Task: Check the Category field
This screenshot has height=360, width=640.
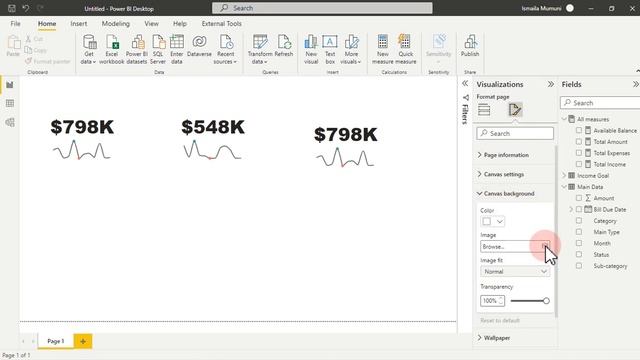Action: (x=579, y=220)
